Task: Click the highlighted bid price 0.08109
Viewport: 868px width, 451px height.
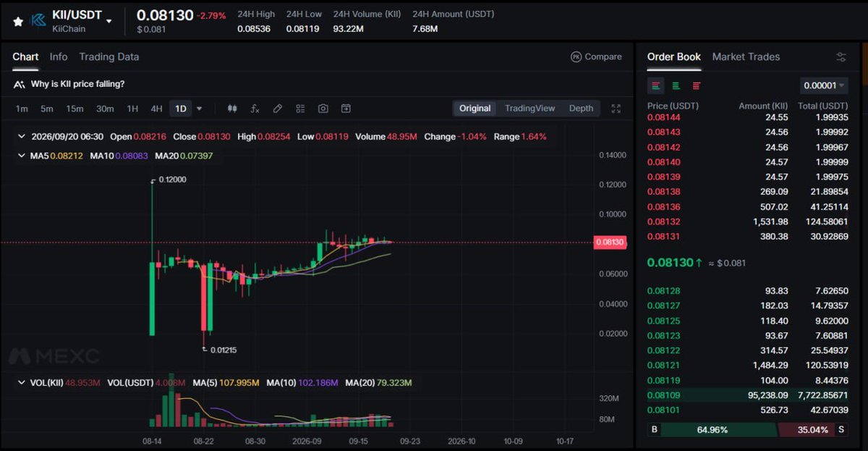Action: [x=663, y=395]
